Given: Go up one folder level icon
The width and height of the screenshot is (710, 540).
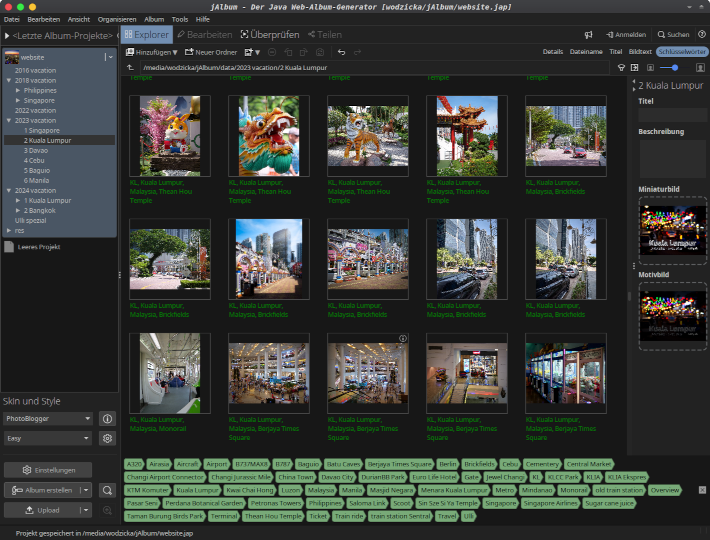Looking at the screenshot, I should click(130, 68).
